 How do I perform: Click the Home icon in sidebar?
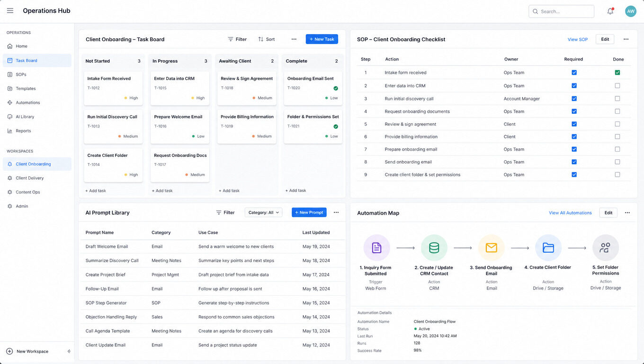coord(10,46)
